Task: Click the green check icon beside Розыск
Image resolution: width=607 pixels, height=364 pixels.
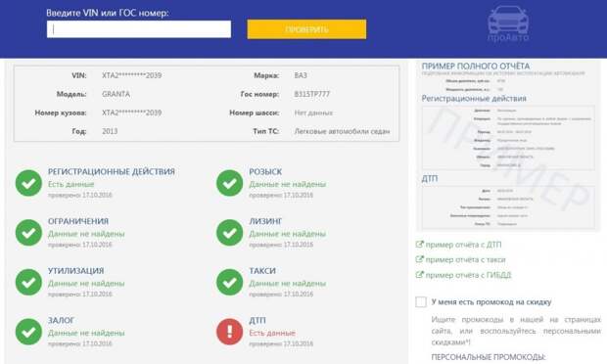Action: [229, 183]
